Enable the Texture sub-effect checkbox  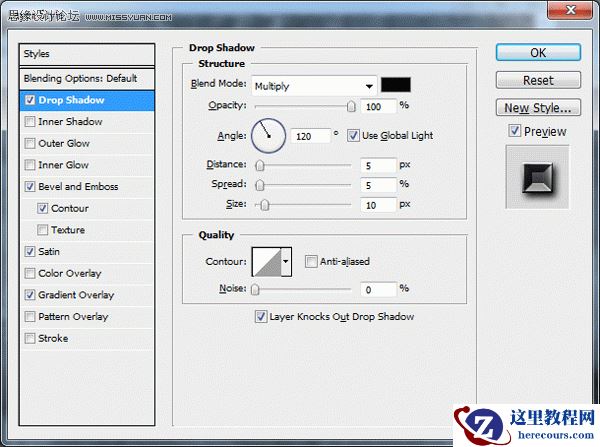42,230
